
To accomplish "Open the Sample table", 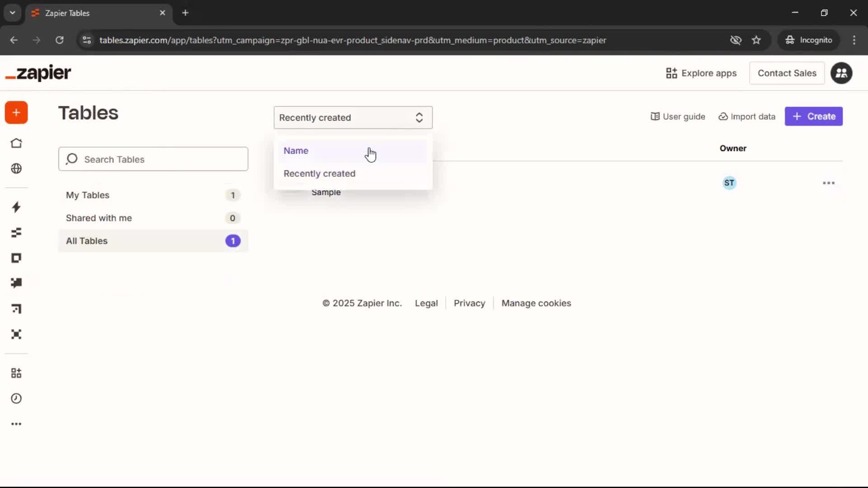I will [x=326, y=192].
